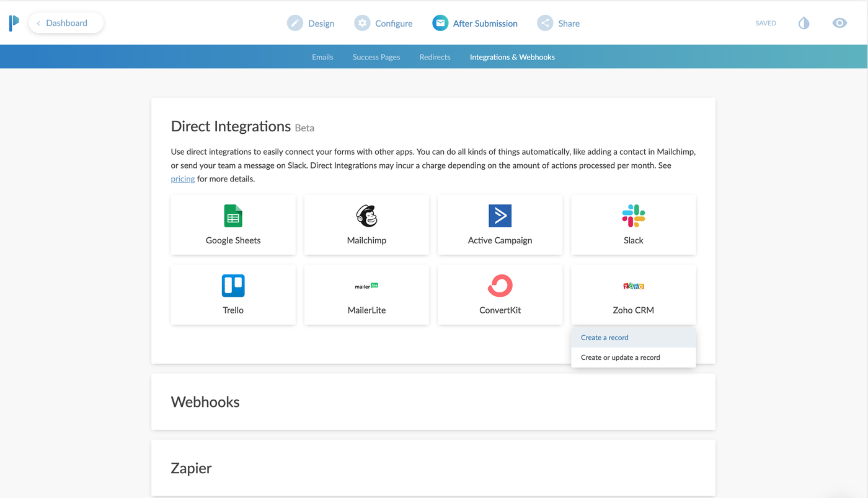The image size is (868, 498).
Task: Open the Configure gear icon
Action: pos(362,22)
